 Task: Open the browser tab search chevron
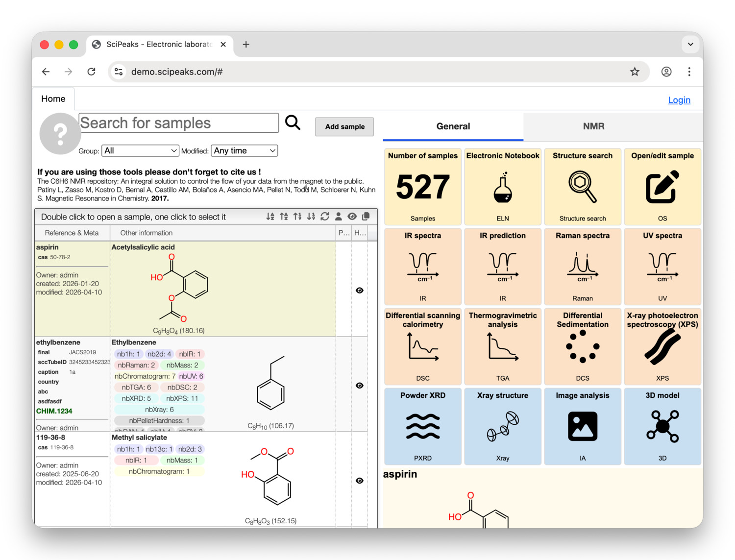coord(690,44)
